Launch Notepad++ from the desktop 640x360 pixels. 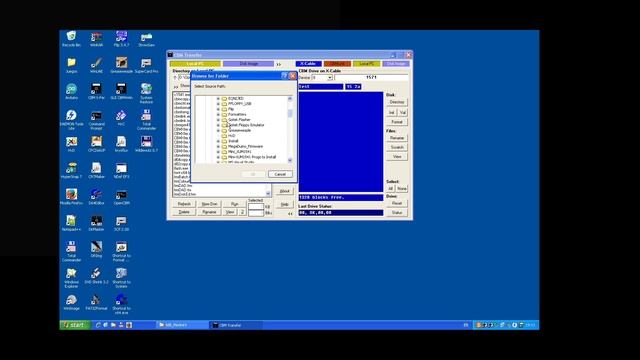71,223
